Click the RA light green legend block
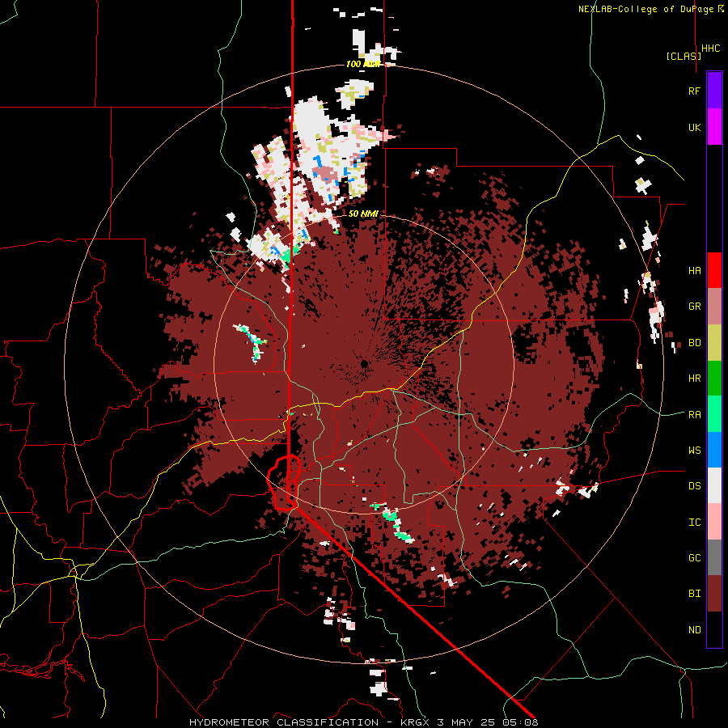Screen dimensions: 728x728 714,414
